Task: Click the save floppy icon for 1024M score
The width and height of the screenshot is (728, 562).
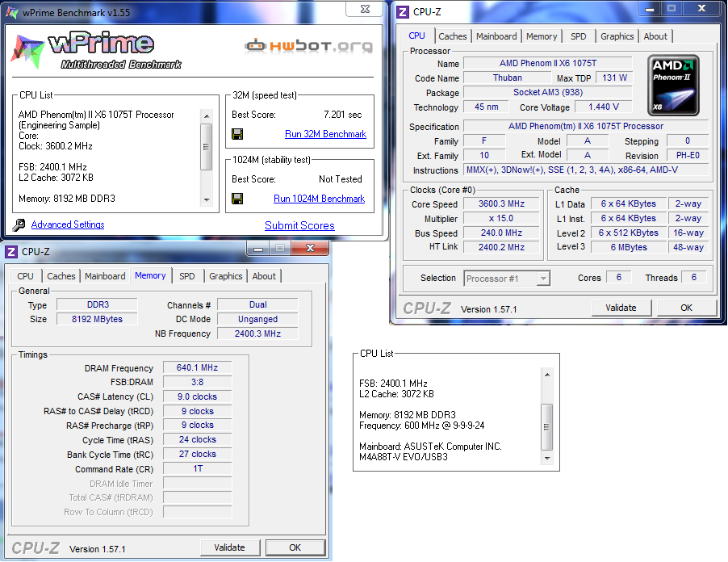Action: point(237,199)
